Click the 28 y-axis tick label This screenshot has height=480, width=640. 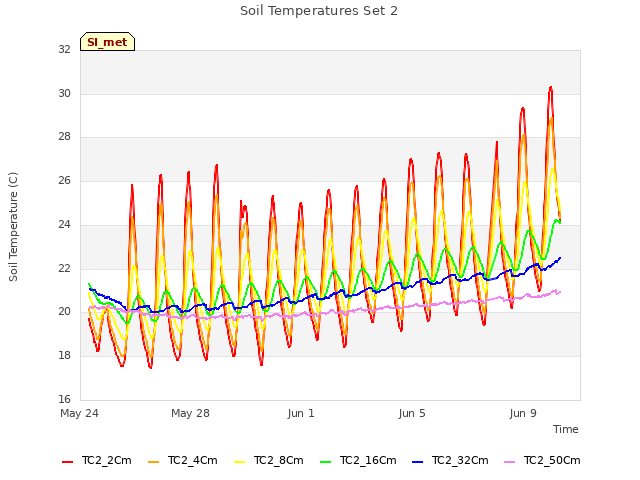[64, 137]
